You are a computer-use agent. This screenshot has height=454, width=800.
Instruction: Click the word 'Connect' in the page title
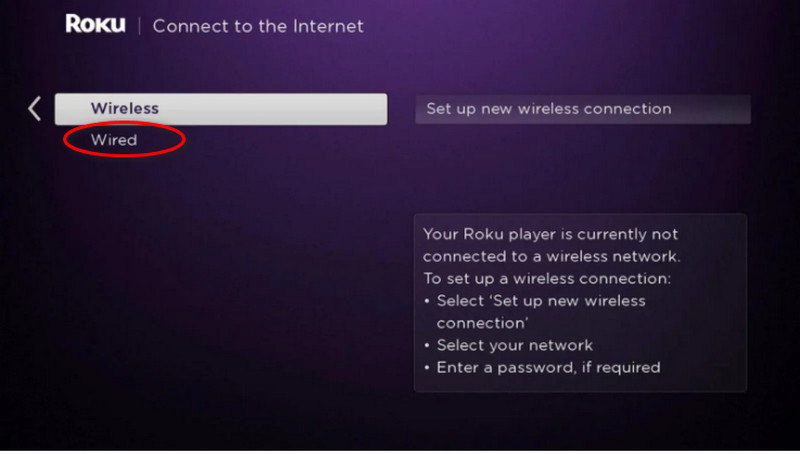(187, 26)
